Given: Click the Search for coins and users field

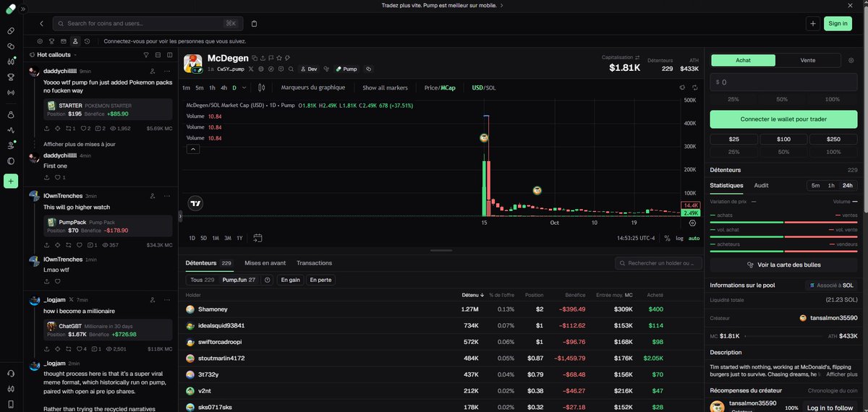Looking at the screenshot, I should tap(148, 23).
